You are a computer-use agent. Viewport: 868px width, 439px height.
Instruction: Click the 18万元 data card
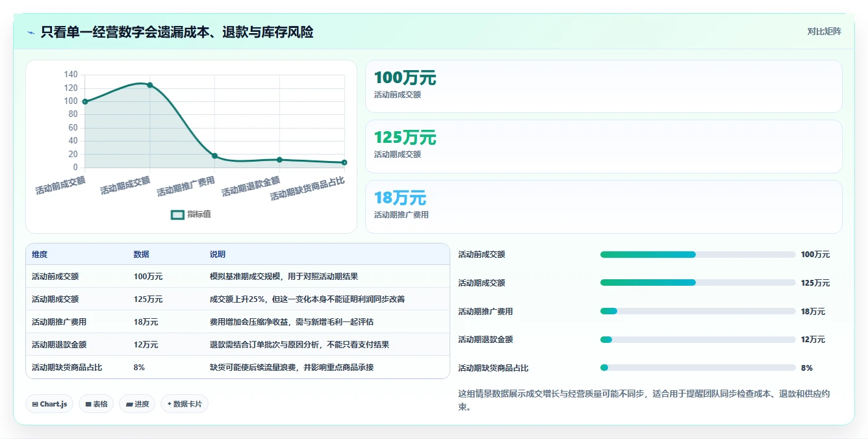tap(604, 207)
